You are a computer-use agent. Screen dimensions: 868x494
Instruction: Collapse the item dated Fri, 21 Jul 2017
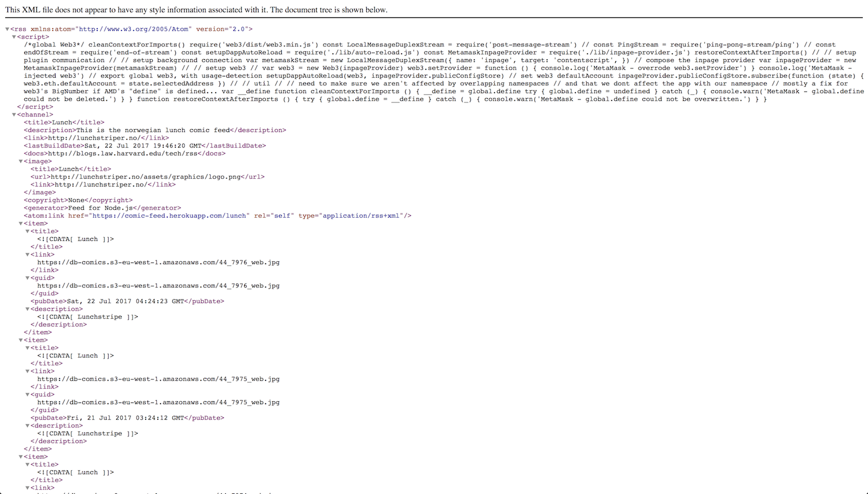[x=21, y=341]
